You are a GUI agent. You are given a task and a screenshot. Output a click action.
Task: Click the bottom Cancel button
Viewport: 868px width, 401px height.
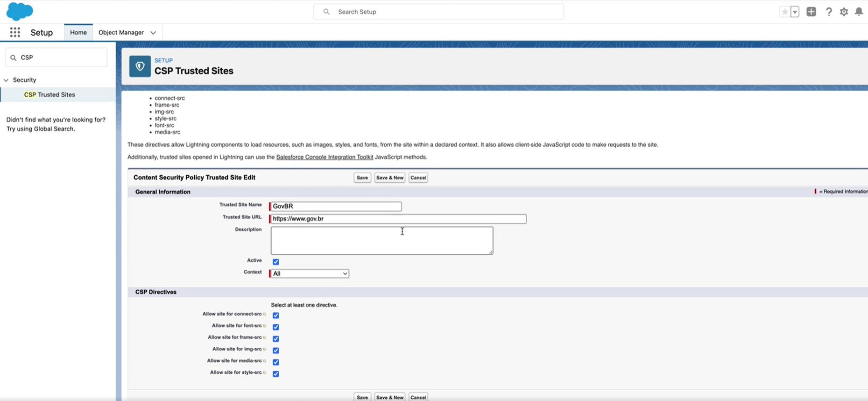[418, 397]
